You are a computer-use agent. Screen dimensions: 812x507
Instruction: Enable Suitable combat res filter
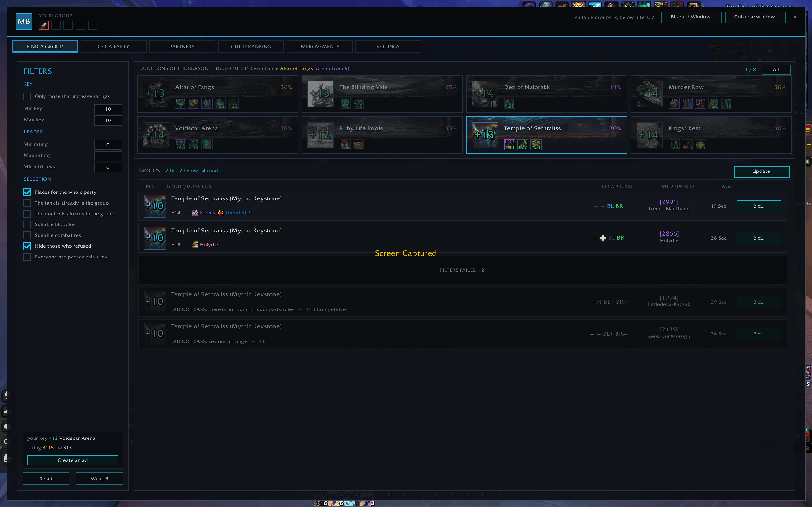(x=27, y=235)
